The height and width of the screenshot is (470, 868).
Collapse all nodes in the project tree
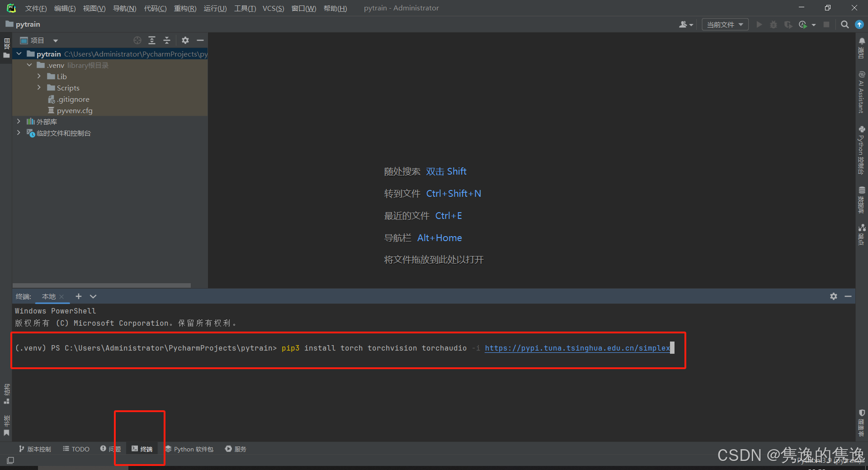point(166,40)
